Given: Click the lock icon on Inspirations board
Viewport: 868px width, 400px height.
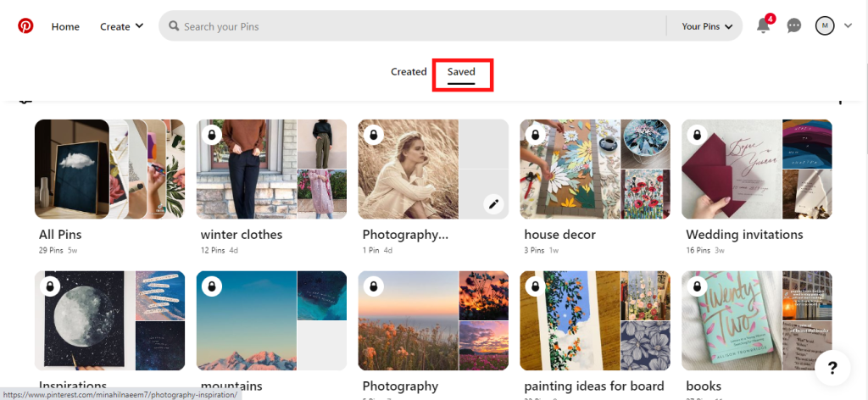Looking at the screenshot, I should pos(50,286).
